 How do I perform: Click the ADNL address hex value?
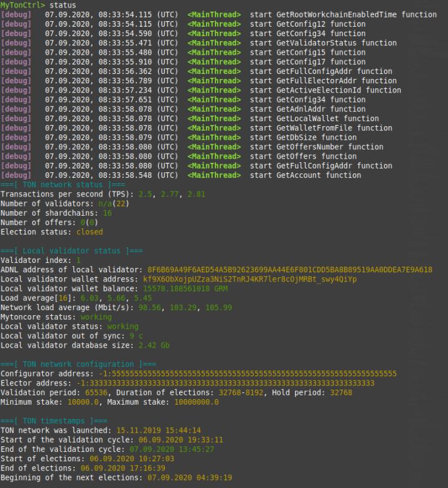pos(289,270)
